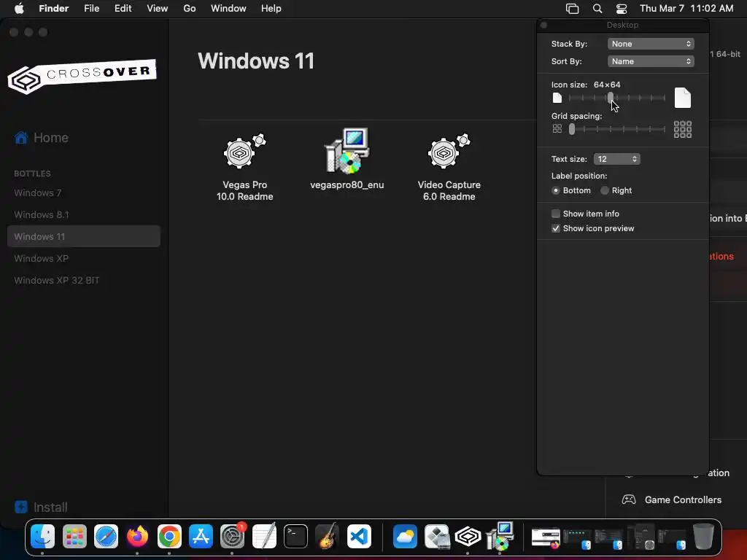Screen dimensions: 747x560
Task: Select the Windows XP bottle
Action: (84, 259)
